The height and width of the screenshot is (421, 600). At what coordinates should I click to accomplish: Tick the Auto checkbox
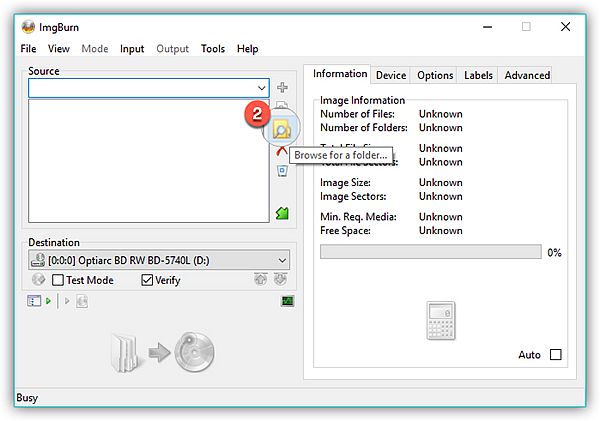(x=556, y=355)
